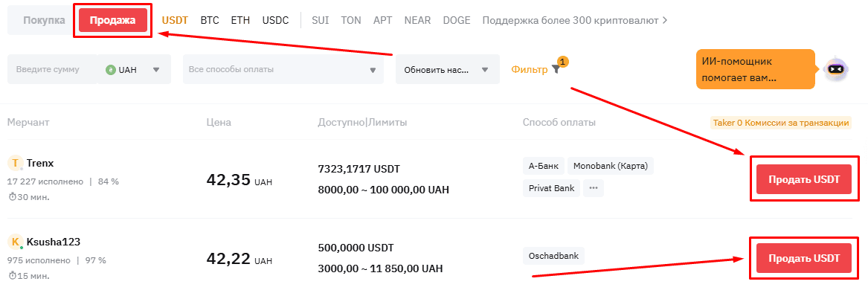Viewport: 868px width, 296px height.
Task: Expand 'Все способы оплаты' dropdown
Action: pos(283,70)
